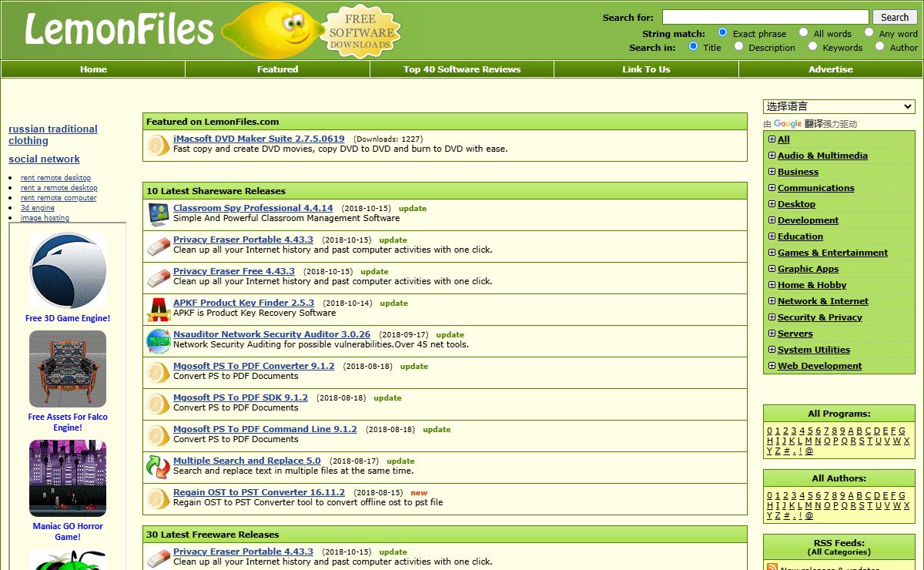Open the Network & Internet category link
Viewport: 924px width, 570px height.
point(823,301)
